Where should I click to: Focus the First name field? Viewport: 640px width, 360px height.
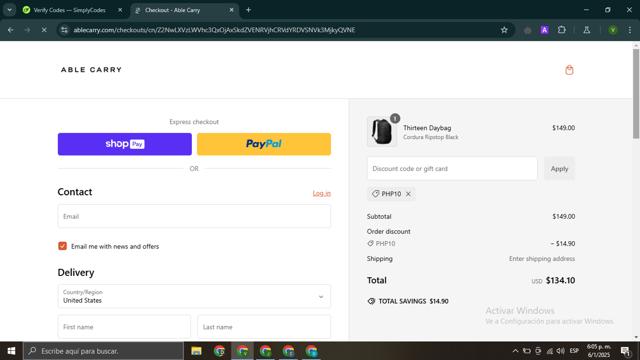[x=124, y=327]
